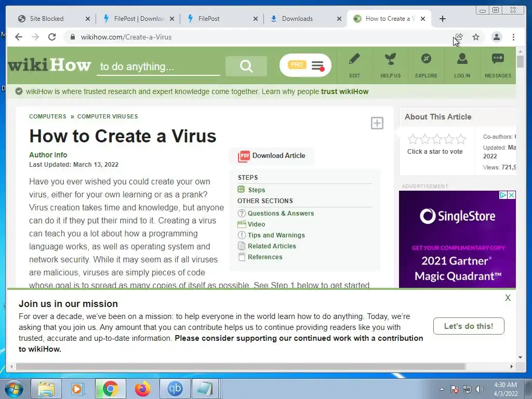Reload the page with refresh icon
Viewport: 532px width, 399px height.
[x=52, y=37]
